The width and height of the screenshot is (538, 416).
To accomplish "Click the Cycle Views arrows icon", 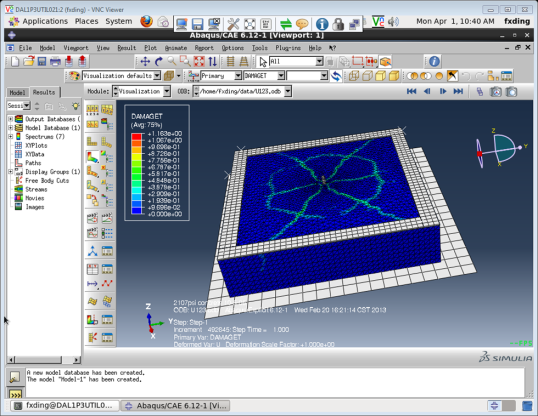I will (x=212, y=61).
